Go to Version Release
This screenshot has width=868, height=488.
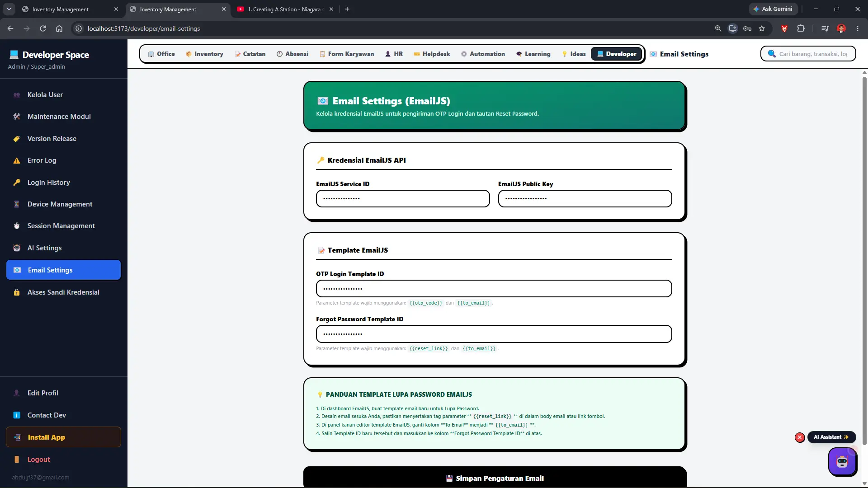click(63, 139)
